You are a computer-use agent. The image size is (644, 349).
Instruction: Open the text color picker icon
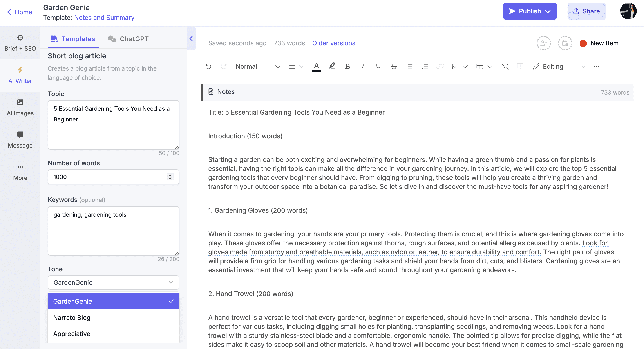pyautogui.click(x=316, y=67)
